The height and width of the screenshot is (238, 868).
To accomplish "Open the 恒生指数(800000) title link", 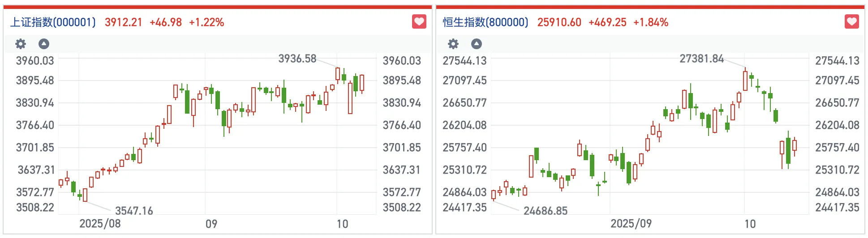I will tap(486, 22).
